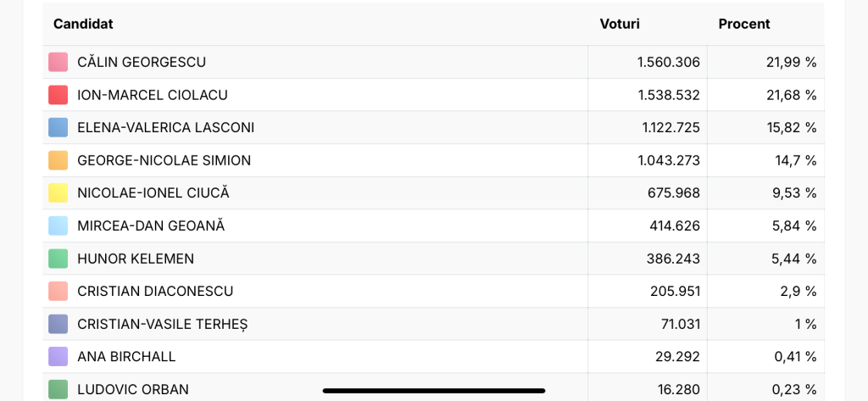
Task: Select Mircea-Dan Geoană's light blue swatch
Action: [58, 226]
